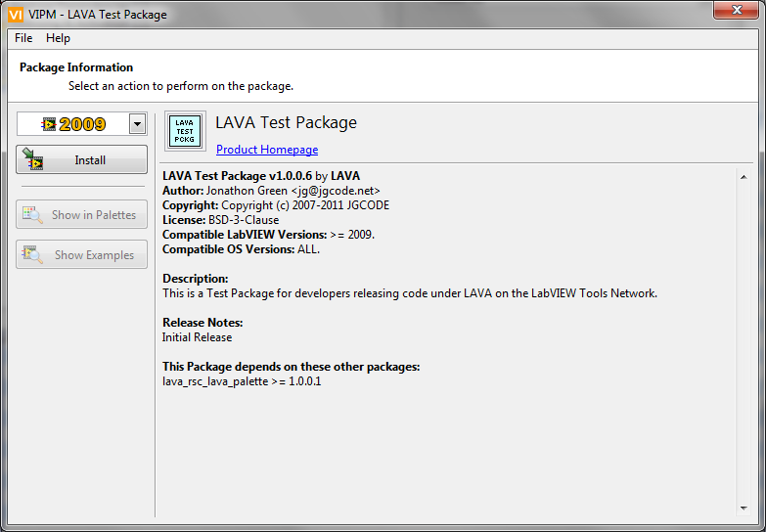Open the Product Homepage link

click(x=267, y=150)
